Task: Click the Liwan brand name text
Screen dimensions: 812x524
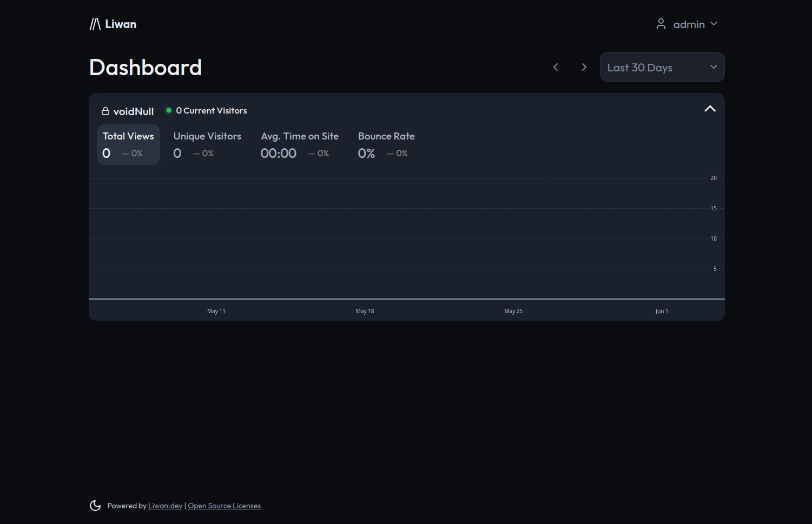Action: click(121, 24)
